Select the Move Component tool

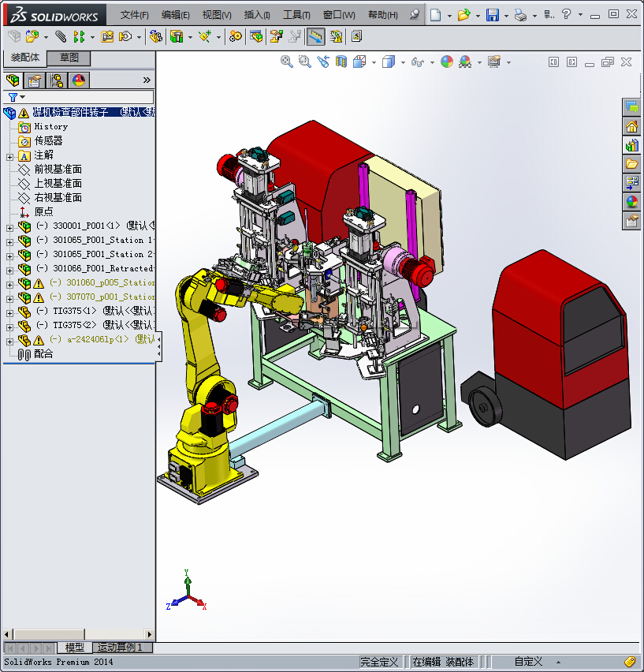(126, 37)
